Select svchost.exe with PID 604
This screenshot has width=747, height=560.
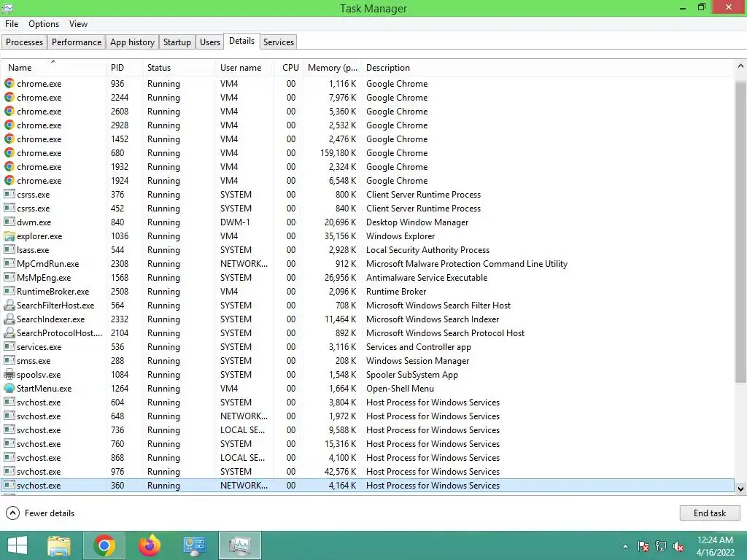point(368,402)
